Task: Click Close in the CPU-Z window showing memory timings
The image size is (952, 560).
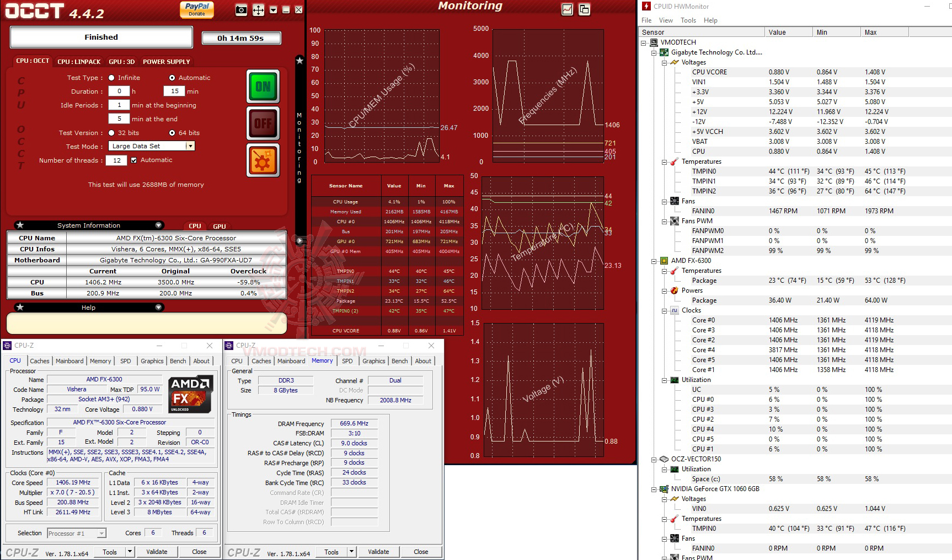Action: point(421,552)
